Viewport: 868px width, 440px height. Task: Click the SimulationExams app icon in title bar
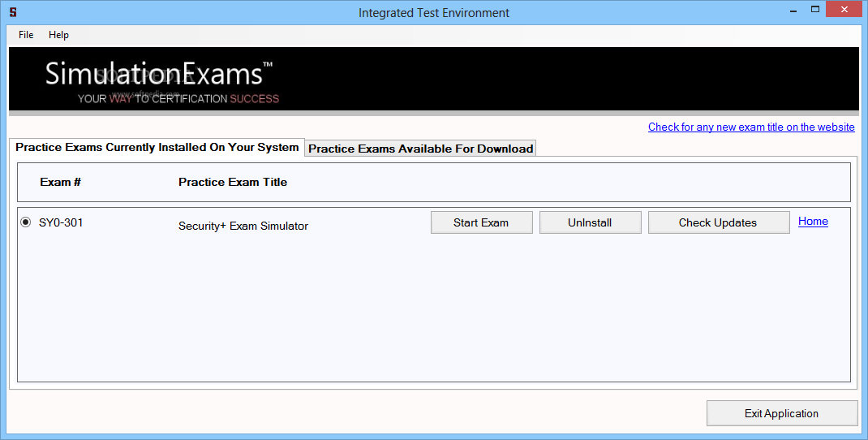pyautogui.click(x=13, y=12)
